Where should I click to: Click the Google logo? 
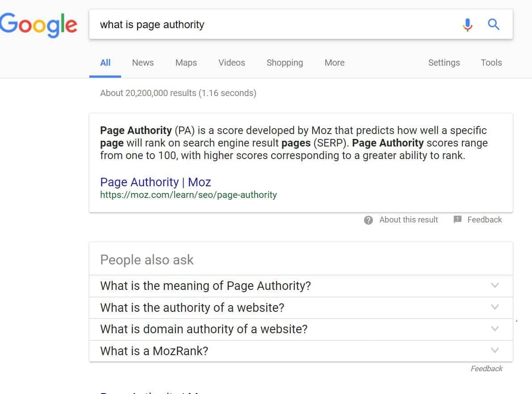tap(38, 25)
